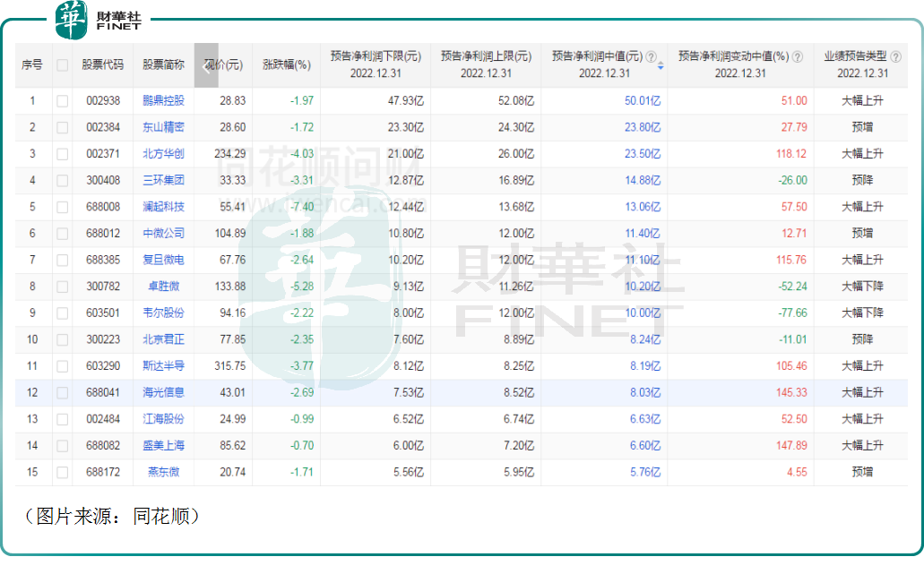Screen dimensions: 924x574
Task: Click the lower limit value 47.93亿
Action: pos(405,100)
